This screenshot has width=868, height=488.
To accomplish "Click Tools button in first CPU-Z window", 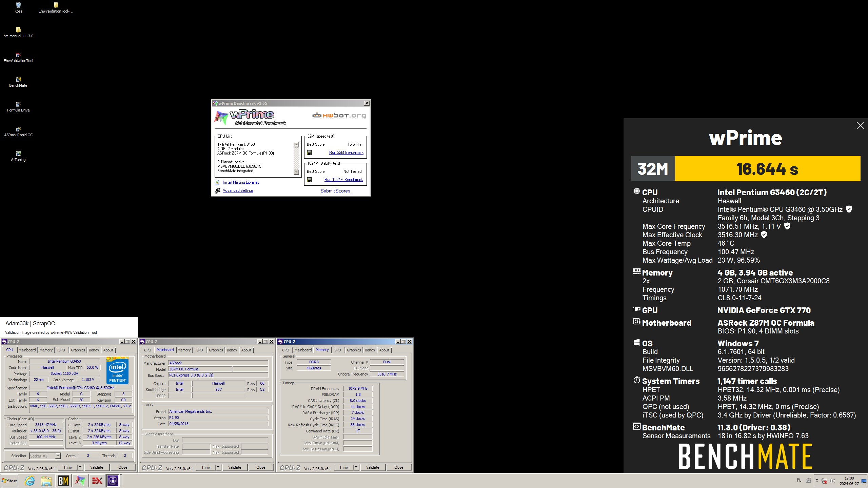I will [68, 467].
